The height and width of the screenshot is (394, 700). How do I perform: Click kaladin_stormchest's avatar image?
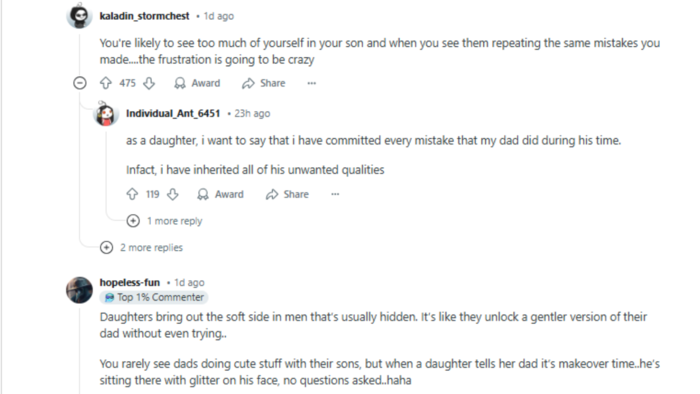click(x=79, y=16)
